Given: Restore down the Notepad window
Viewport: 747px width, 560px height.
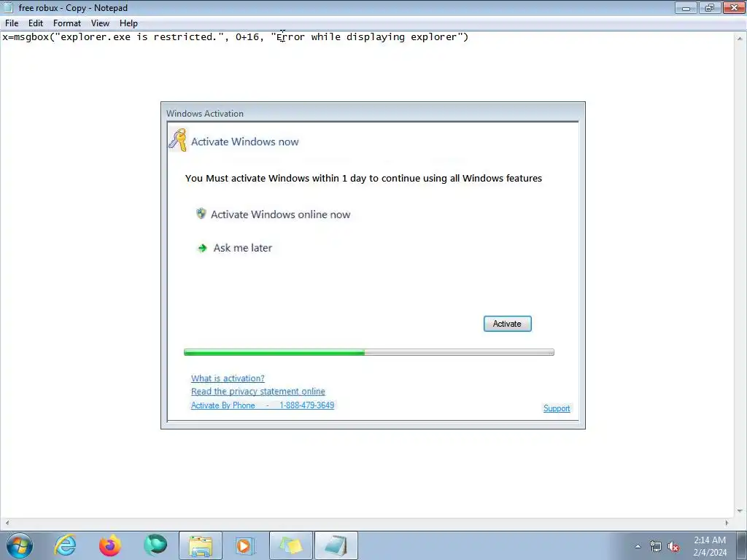Looking at the screenshot, I should point(710,7).
